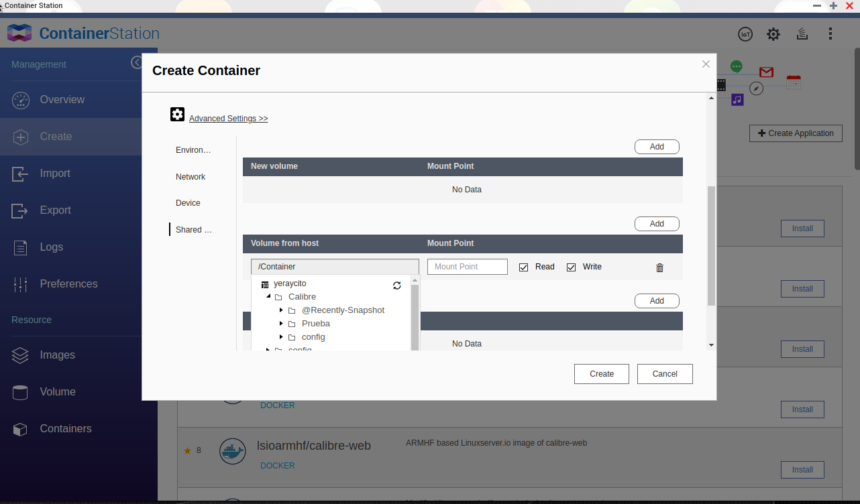860x504 pixels.
Task: Delete host volume with trash icon
Action: pyautogui.click(x=659, y=267)
